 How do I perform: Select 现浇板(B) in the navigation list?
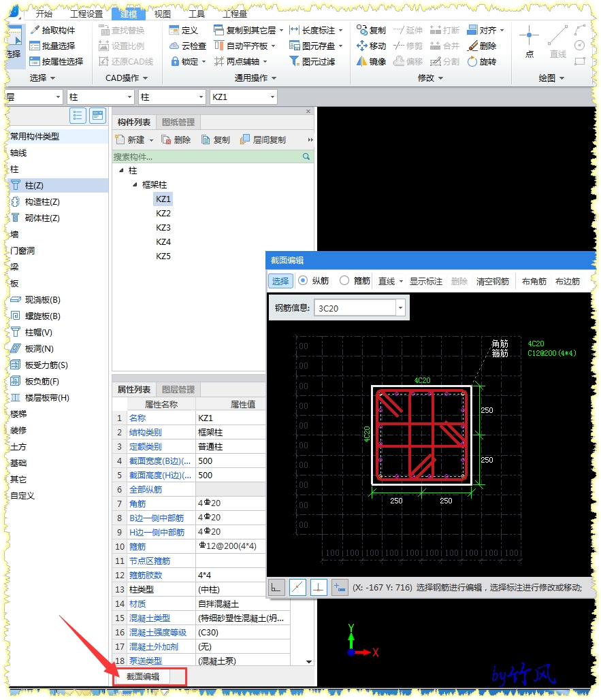[x=42, y=299]
